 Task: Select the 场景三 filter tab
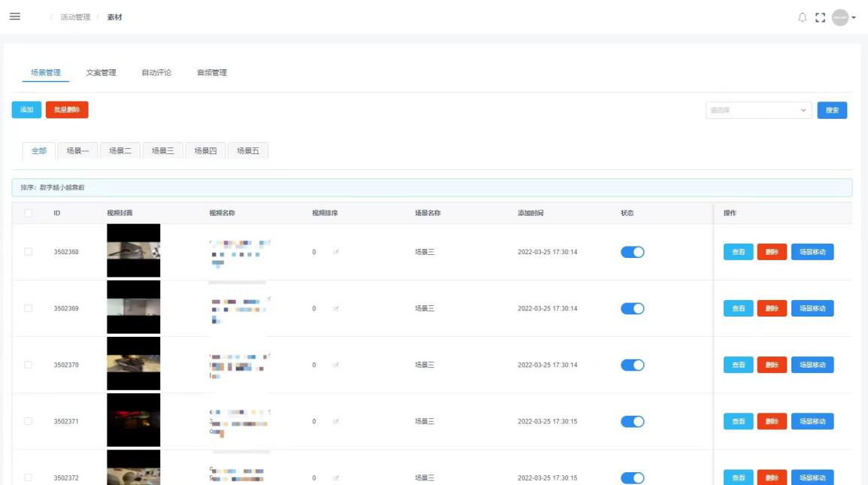pos(163,150)
